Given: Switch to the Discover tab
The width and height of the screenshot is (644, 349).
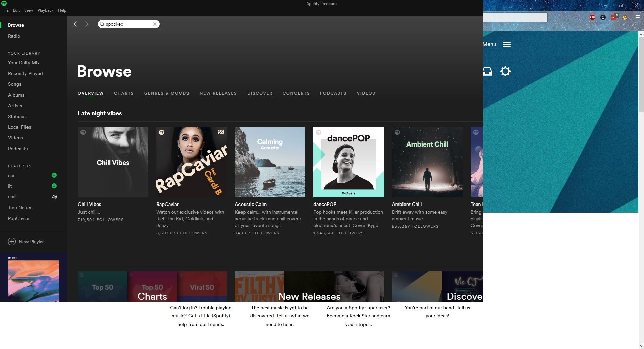Looking at the screenshot, I should pyautogui.click(x=260, y=93).
